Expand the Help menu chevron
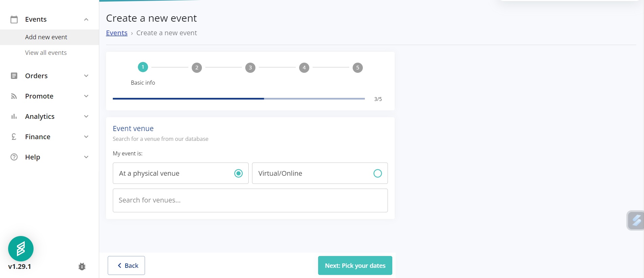This screenshot has height=278, width=644. coord(86,157)
